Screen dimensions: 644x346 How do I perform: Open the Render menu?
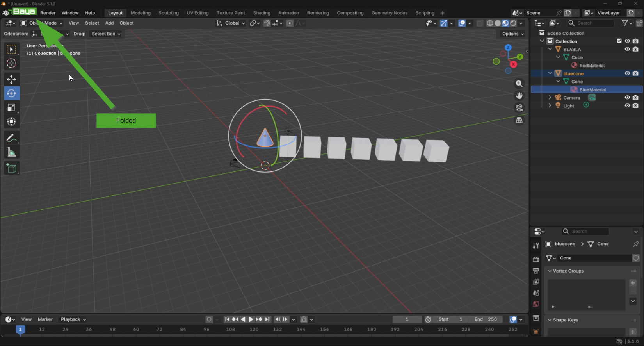coord(48,13)
